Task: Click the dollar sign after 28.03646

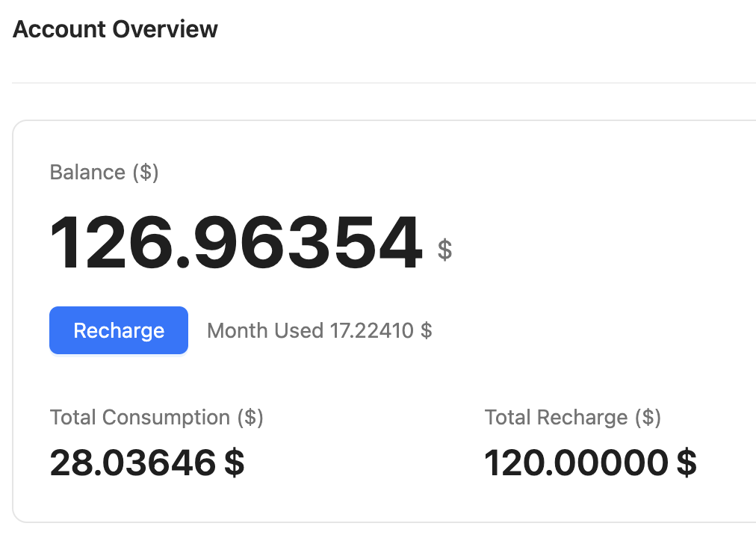Action: pos(235,463)
